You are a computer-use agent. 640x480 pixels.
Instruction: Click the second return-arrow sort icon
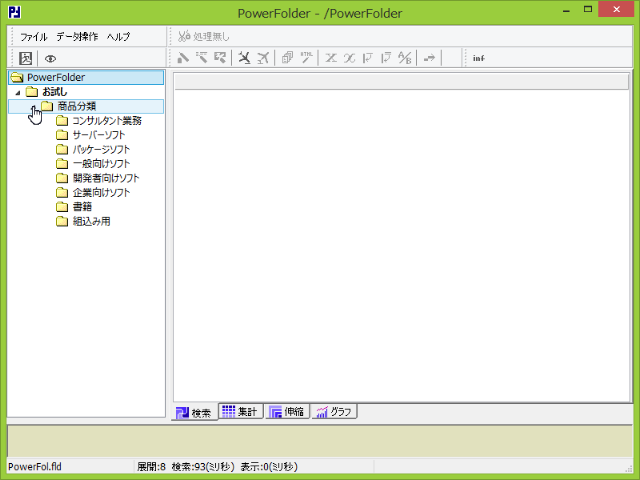point(386,58)
